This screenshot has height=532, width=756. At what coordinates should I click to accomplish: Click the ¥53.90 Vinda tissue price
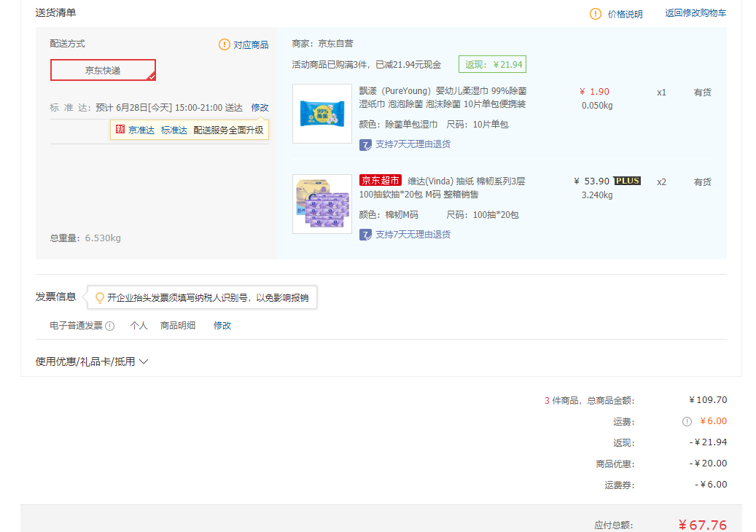click(591, 181)
